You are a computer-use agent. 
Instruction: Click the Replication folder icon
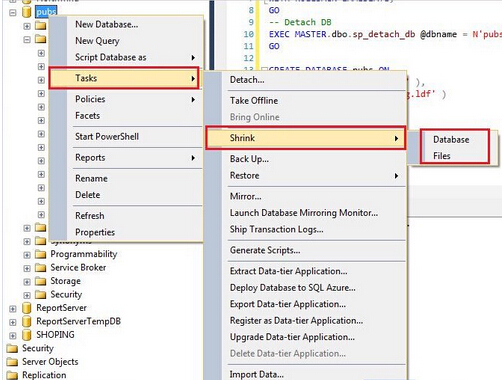coord(12,375)
